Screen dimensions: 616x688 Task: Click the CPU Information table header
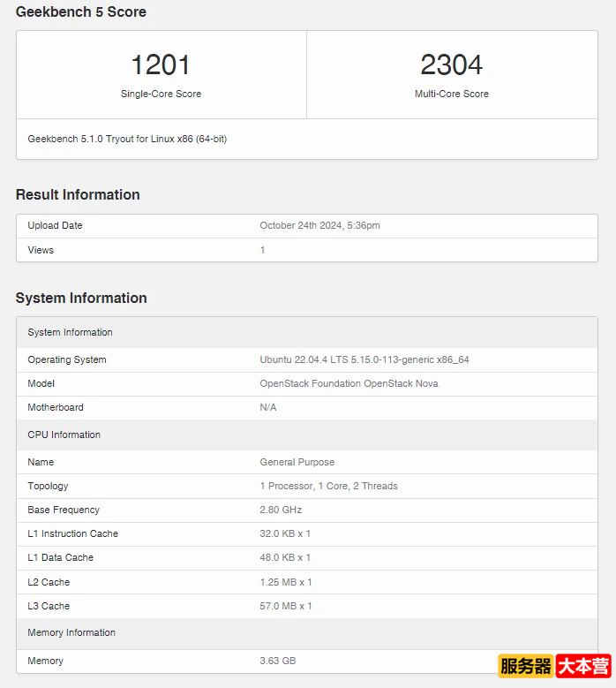tap(64, 435)
